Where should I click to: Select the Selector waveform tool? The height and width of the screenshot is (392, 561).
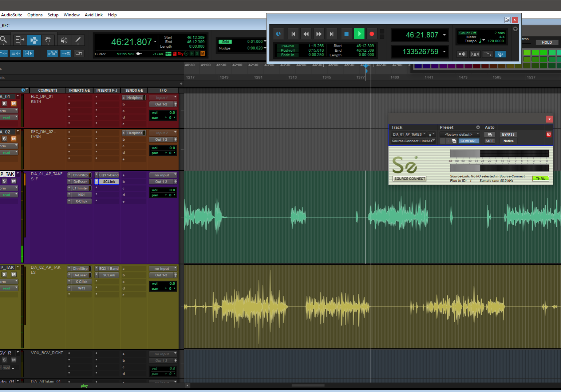(34, 40)
